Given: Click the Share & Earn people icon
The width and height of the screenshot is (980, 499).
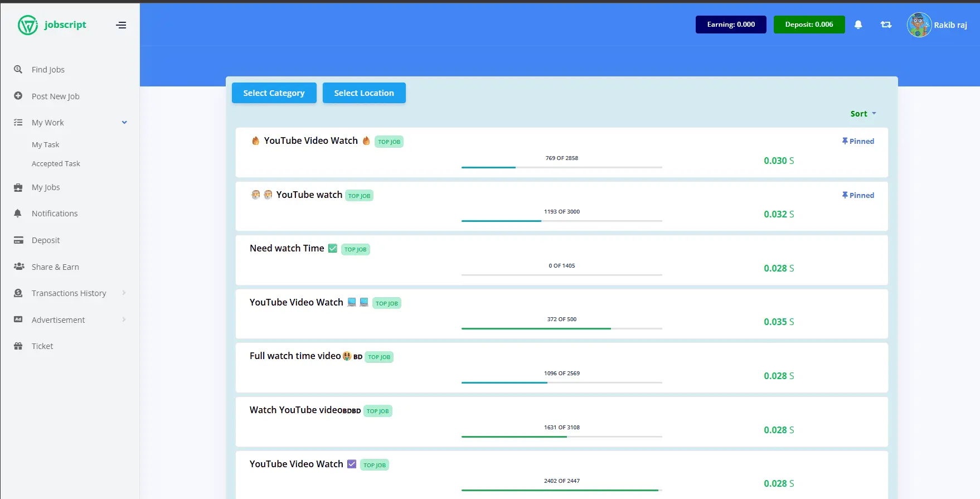Looking at the screenshot, I should [19, 267].
